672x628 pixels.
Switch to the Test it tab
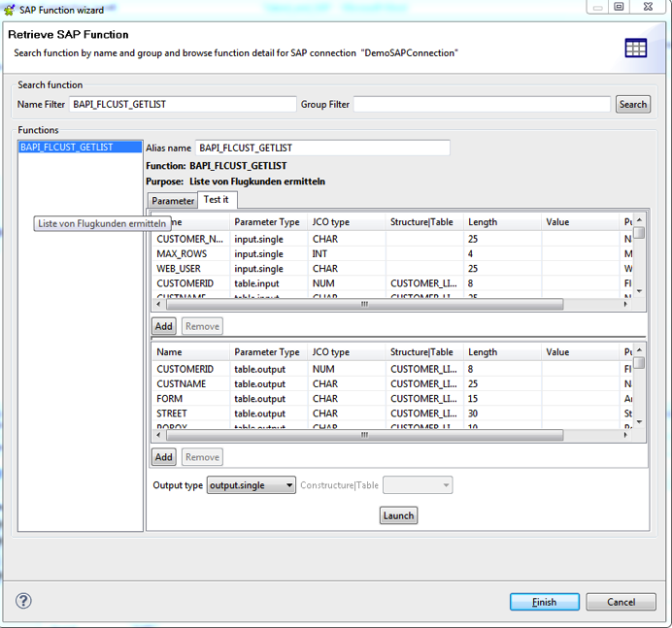click(217, 200)
